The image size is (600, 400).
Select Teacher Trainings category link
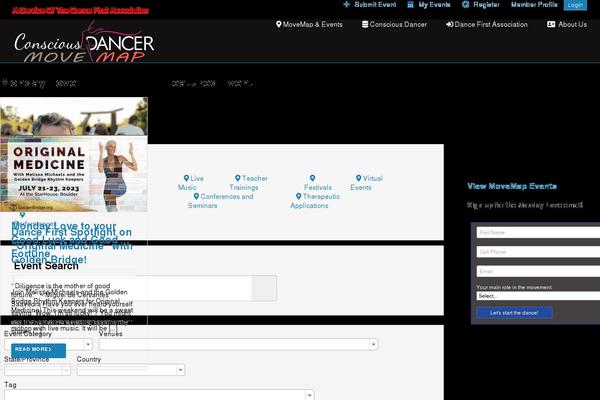(x=248, y=183)
